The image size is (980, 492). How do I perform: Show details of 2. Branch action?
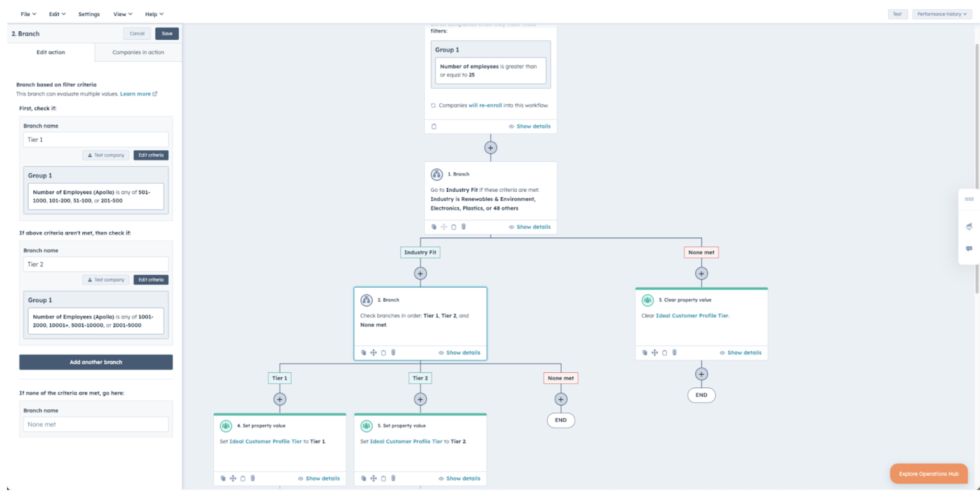coord(459,353)
